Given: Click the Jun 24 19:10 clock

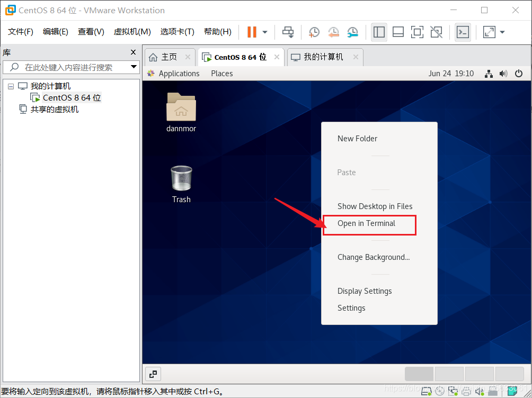Looking at the screenshot, I should point(451,74).
